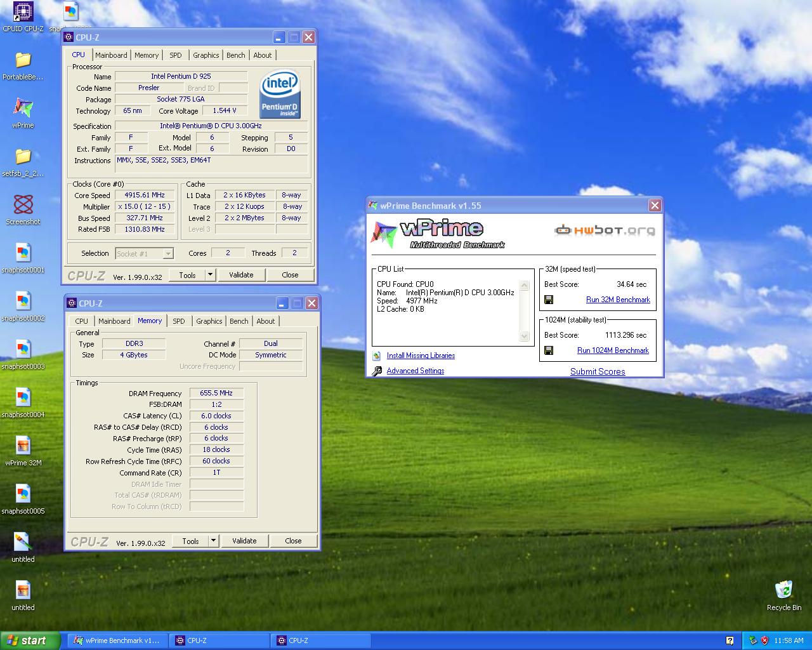Run 32M Benchmark link in wPrime
This screenshot has width=812, height=650.
click(618, 300)
